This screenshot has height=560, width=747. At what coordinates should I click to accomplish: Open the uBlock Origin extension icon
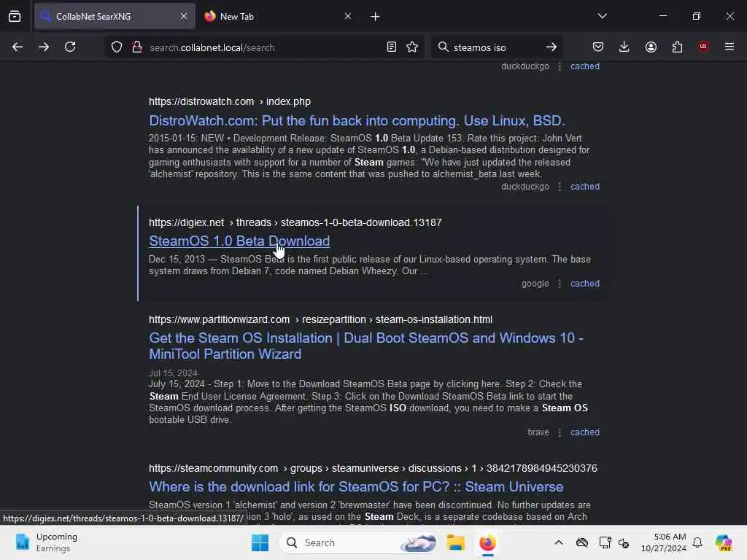(703, 47)
